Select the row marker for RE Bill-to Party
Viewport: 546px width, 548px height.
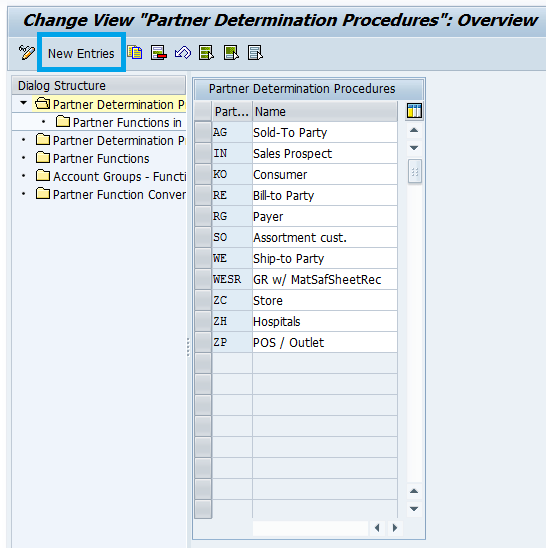pyautogui.click(x=203, y=195)
